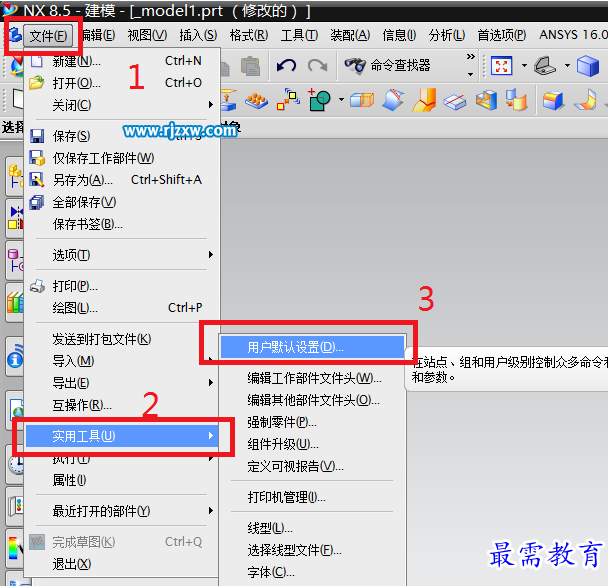Click the blue cube with orange top icon
Screen dimensions: 611x586
pos(553,100)
